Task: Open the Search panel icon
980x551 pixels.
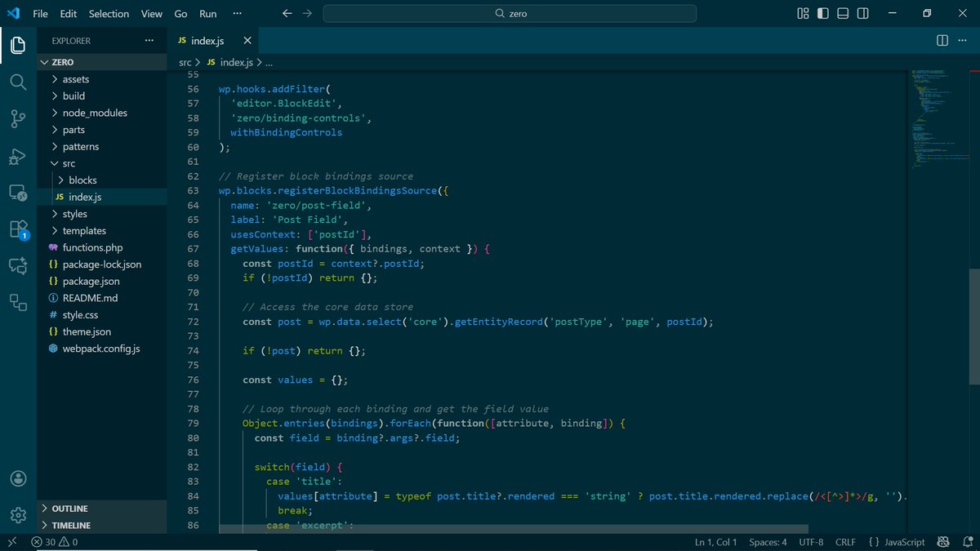Action: [x=17, y=82]
